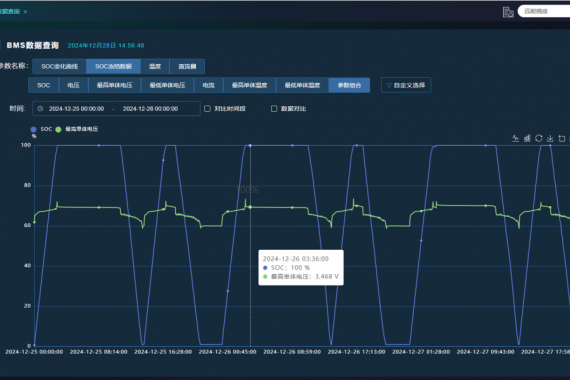Choose the 电压 parameter button

coord(73,85)
